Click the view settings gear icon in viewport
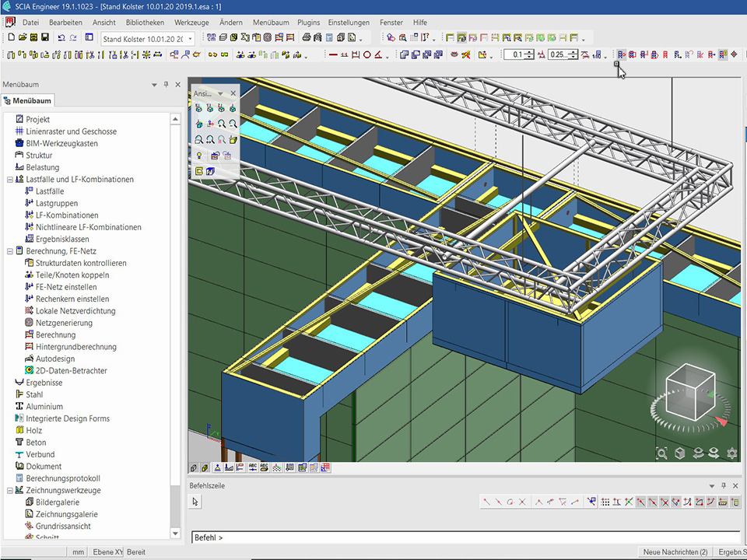 (731, 453)
